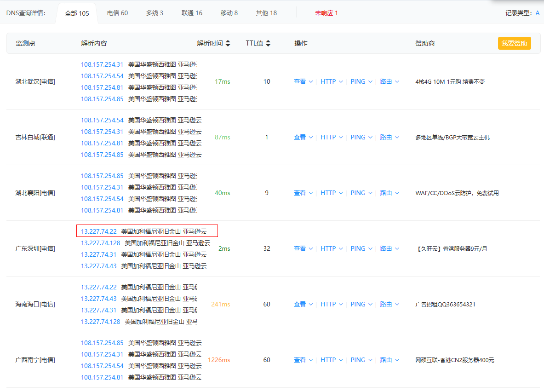Image resolution: width=544 pixels, height=392 pixels.
Task: Select monitoring point 广西南宁[电信]
Action: (35, 360)
